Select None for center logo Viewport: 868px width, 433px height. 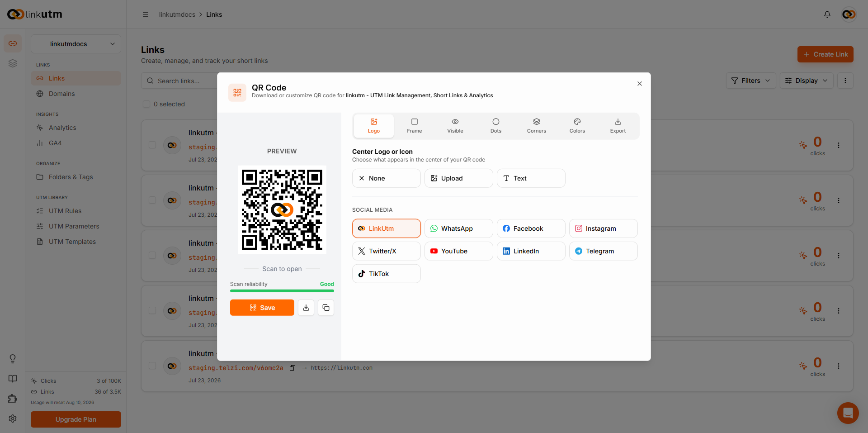point(387,178)
